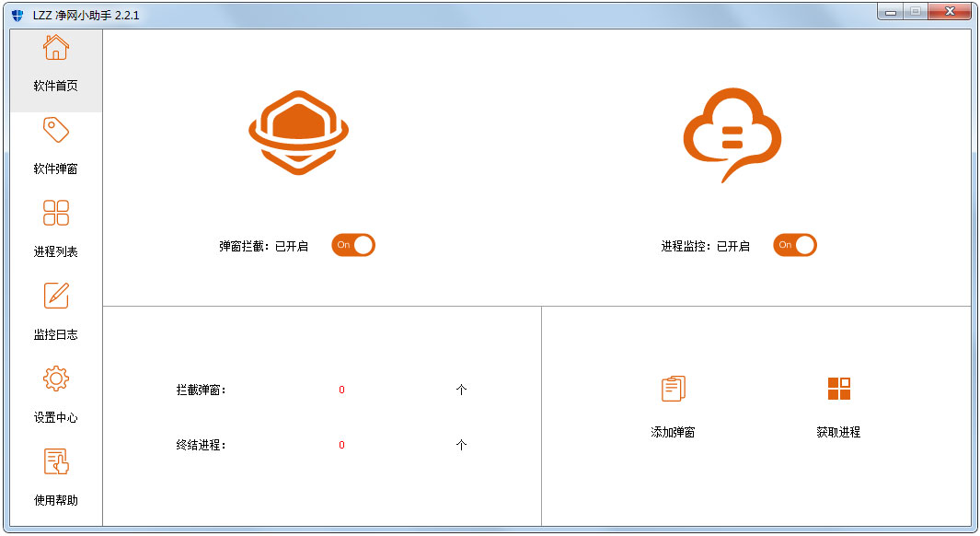The width and height of the screenshot is (980, 536).
Task: Open the 监控日志 pencil icon
Action: pyautogui.click(x=55, y=296)
